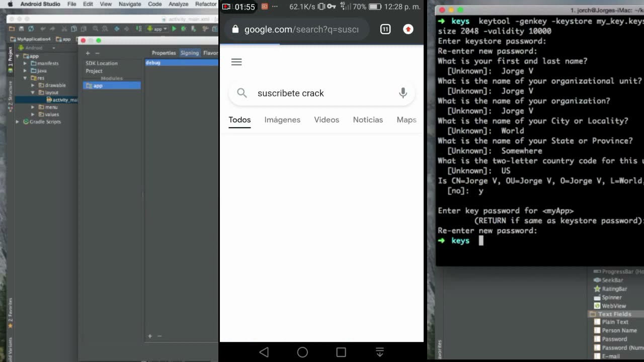Viewport: 644px width, 362px height.
Task: Open the View menu
Action: coord(106,4)
